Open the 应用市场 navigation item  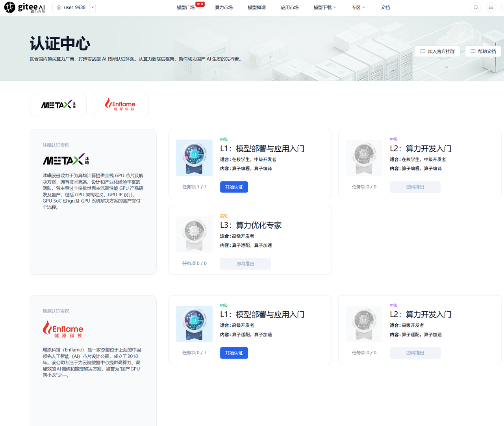pyautogui.click(x=289, y=7)
